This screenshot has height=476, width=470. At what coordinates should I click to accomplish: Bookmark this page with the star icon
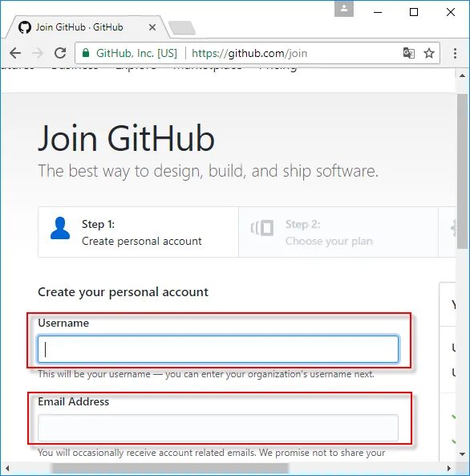[x=429, y=53]
